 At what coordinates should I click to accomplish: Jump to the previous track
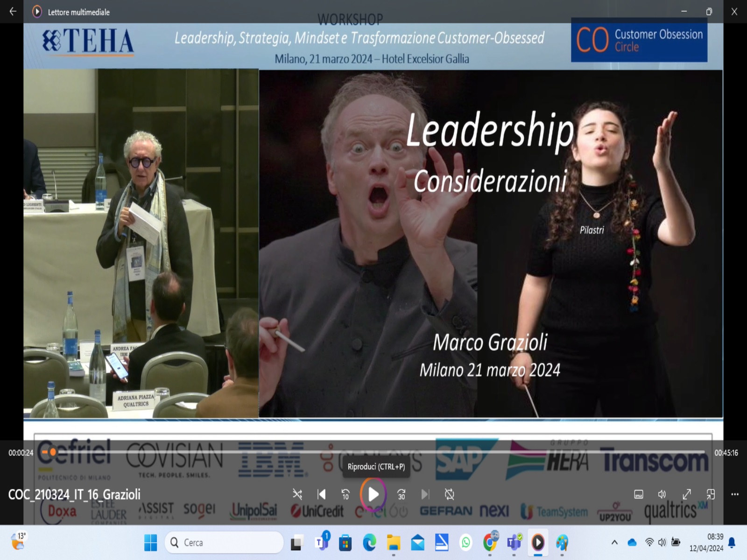click(322, 494)
